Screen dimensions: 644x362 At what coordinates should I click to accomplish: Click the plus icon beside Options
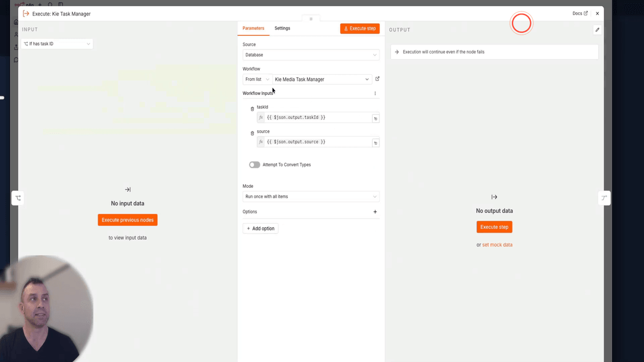point(375,212)
